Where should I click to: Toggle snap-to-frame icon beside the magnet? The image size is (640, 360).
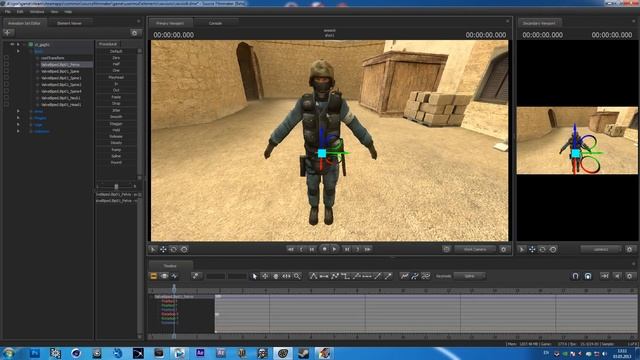(588, 276)
